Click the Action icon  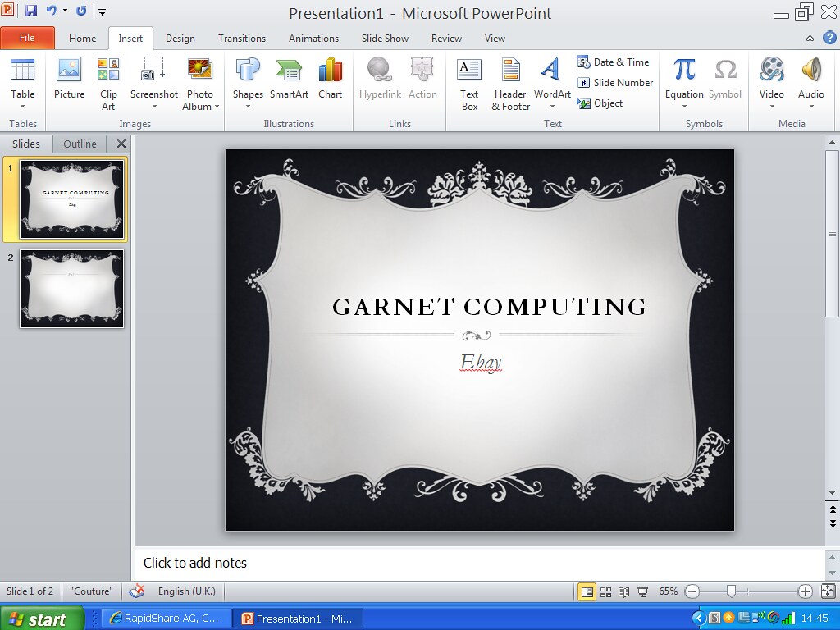pos(422,71)
